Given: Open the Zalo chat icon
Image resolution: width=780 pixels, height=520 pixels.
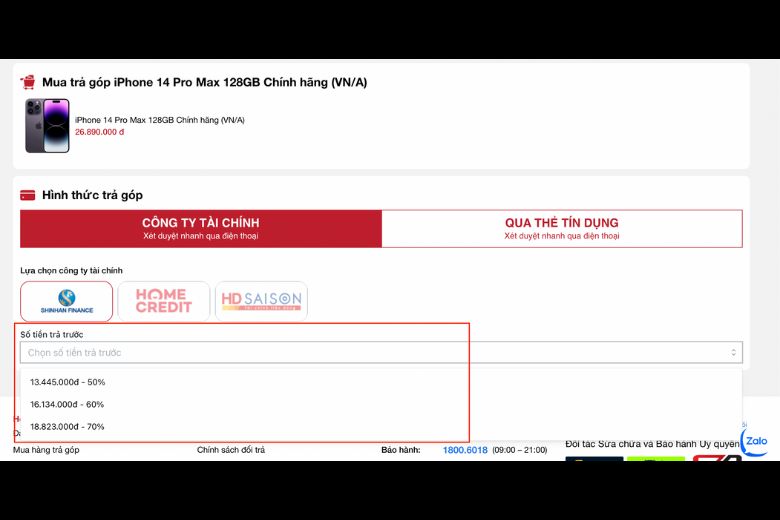Looking at the screenshot, I should tap(756, 441).
